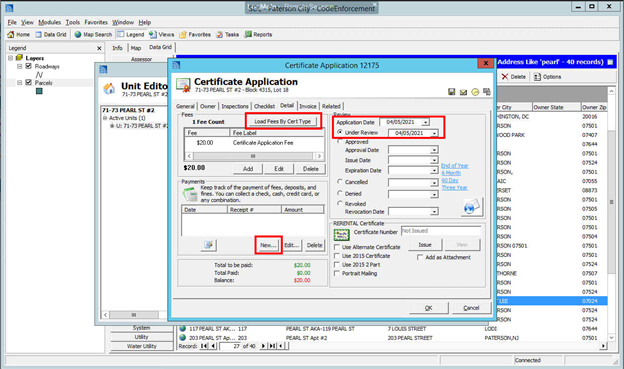Toggle the Parcels layer checkbox
Viewport: 624px width, 369px height.
coord(28,82)
